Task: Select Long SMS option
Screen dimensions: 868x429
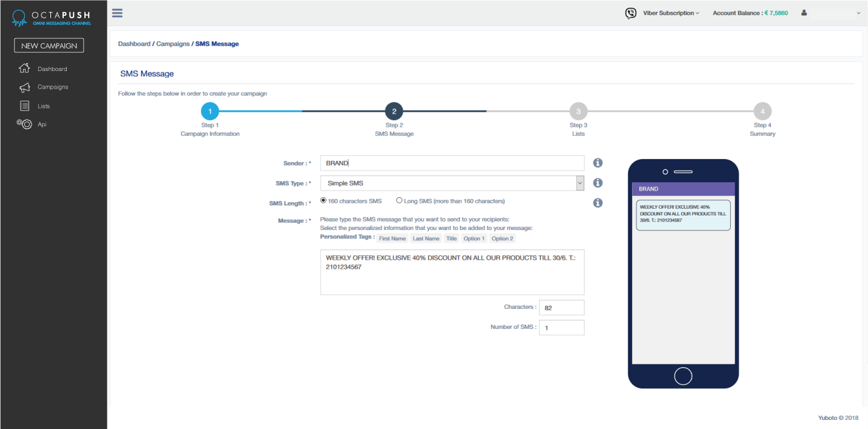Action: point(399,200)
